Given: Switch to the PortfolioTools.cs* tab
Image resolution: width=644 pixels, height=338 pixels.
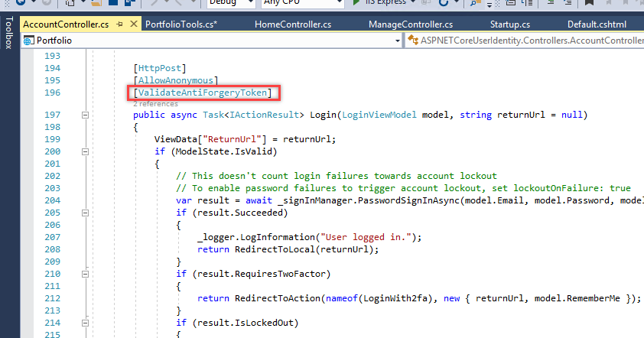Looking at the screenshot, I should click(181, 24).
